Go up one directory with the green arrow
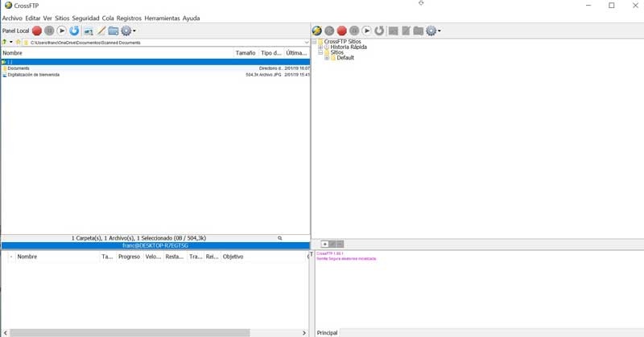The width and height of the screenshot is (644, 337). [4, 42]
